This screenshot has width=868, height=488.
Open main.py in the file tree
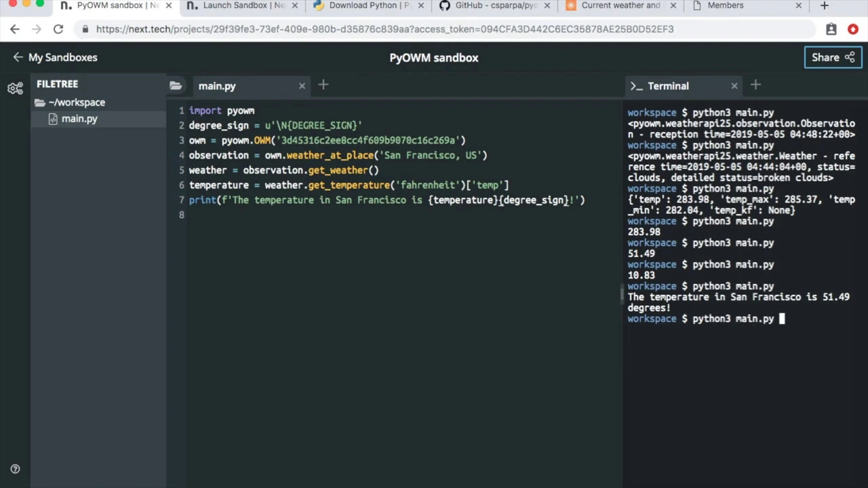(79, 119)
